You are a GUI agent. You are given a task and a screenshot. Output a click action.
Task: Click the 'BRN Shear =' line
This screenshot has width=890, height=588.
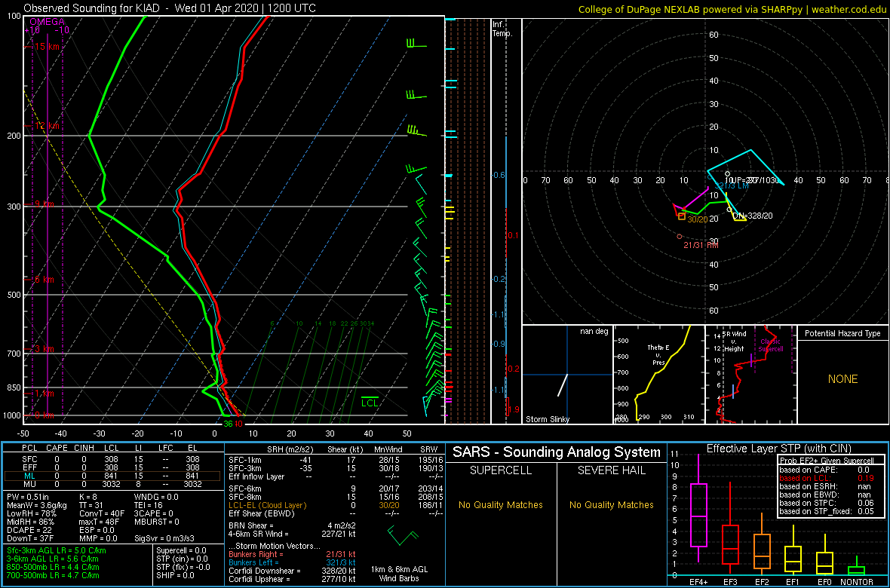[251, 525]
